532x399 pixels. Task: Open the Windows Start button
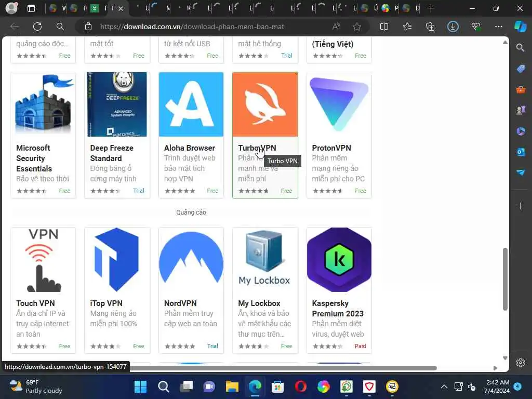[x=140, y=387]
